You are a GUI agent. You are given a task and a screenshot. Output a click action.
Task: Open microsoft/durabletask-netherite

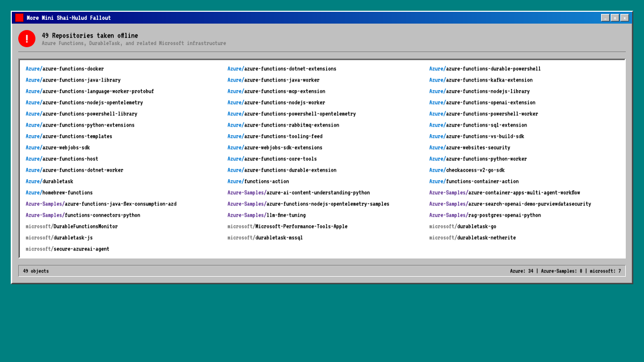tap(472, 238)
